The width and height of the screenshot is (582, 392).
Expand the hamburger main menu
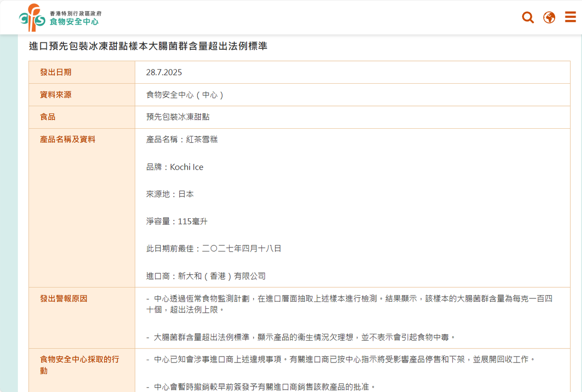[x=570, y=17]
